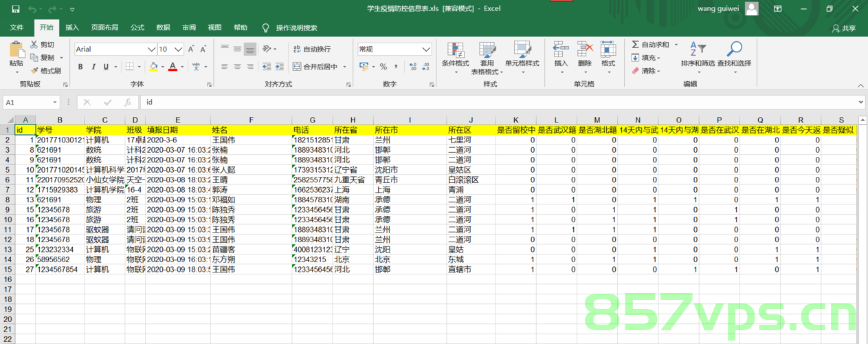Click the decrease indent icon

[268, 67]
